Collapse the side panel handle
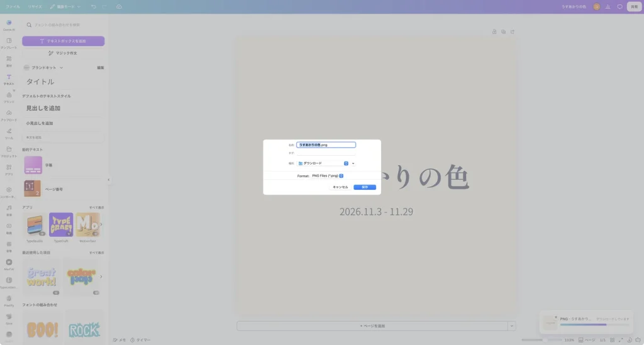The height and width of the screenshot is (345, 644). click(108, 180)
